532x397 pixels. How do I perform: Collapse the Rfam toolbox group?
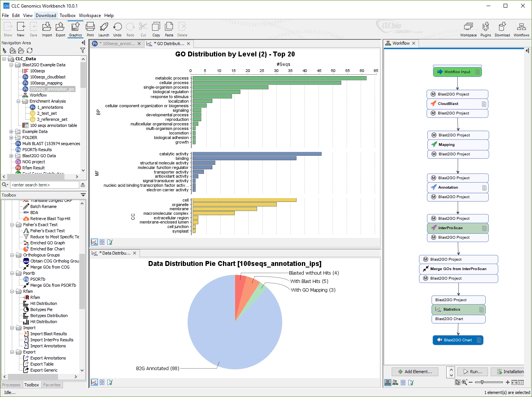pos(12,291)
